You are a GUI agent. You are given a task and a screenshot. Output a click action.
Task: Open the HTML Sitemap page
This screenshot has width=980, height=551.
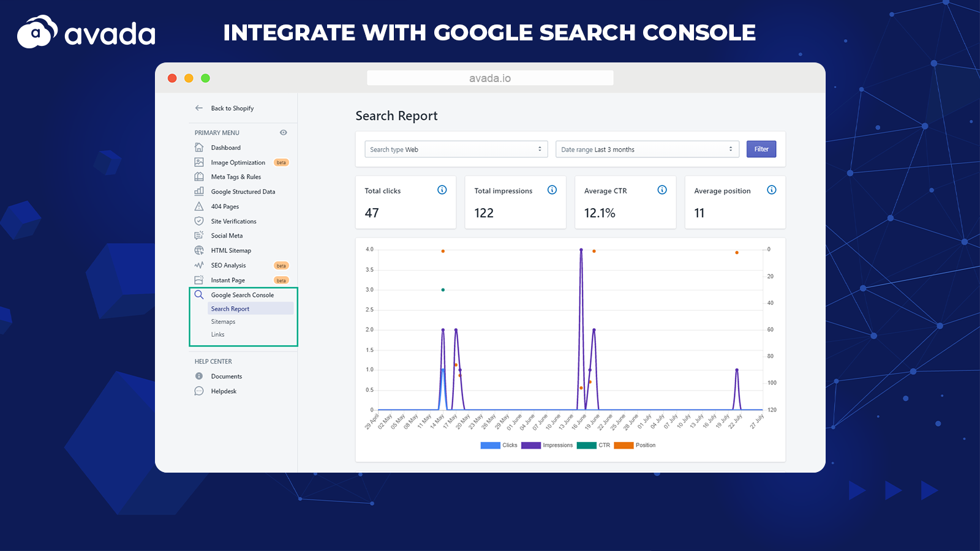231,250
